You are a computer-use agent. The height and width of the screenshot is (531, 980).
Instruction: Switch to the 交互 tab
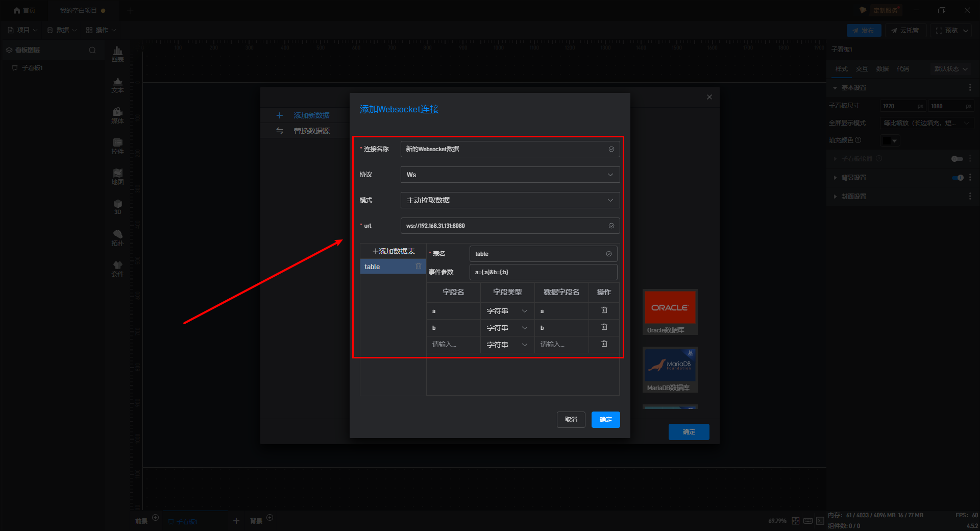tap(862, 69)
